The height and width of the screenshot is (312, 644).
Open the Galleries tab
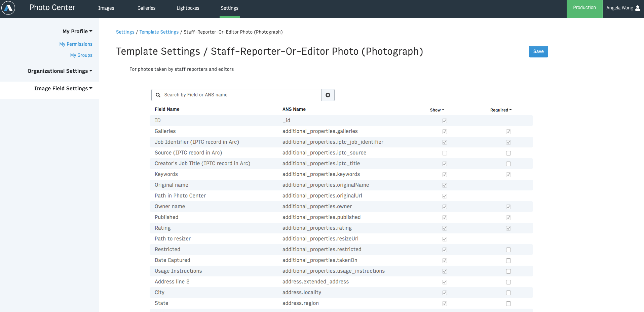[x=147, y=8]
